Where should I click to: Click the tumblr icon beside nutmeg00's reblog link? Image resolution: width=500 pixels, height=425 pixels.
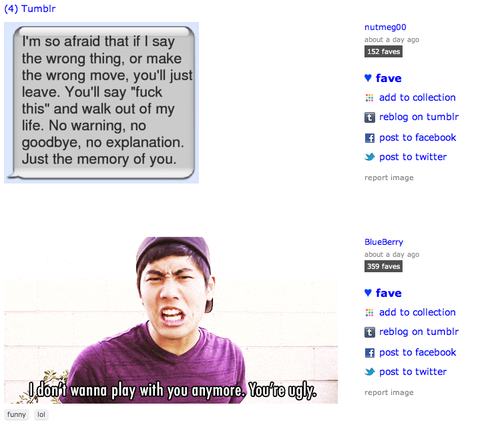coord(369,117)
